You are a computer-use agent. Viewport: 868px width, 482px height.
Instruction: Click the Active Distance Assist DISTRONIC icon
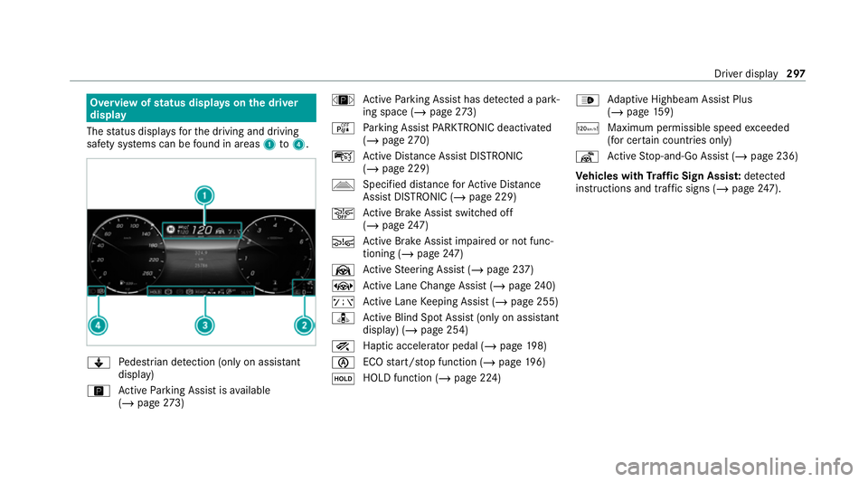pos(343,156)
